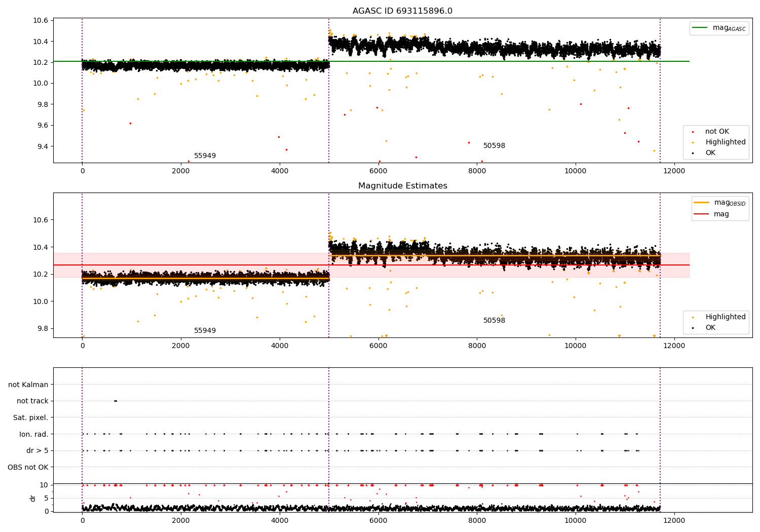The image size is (760, 532).
Task: Click the 'Ion. rad.' row label
Action: [x=34, y=434]
